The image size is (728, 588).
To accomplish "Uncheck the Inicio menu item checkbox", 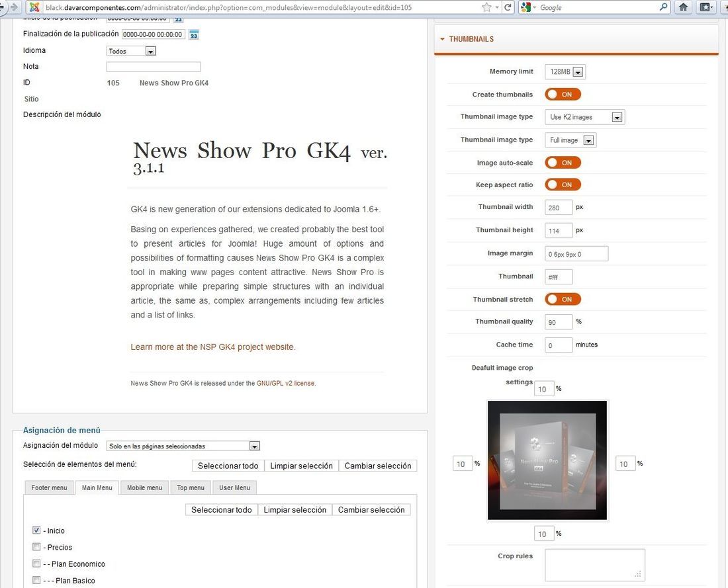I will pos(36,530).
